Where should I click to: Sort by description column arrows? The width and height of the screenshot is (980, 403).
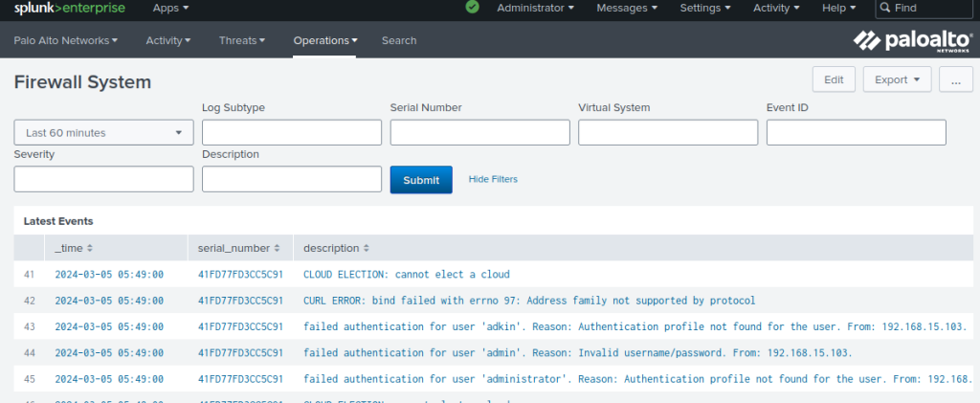point(367,248)
